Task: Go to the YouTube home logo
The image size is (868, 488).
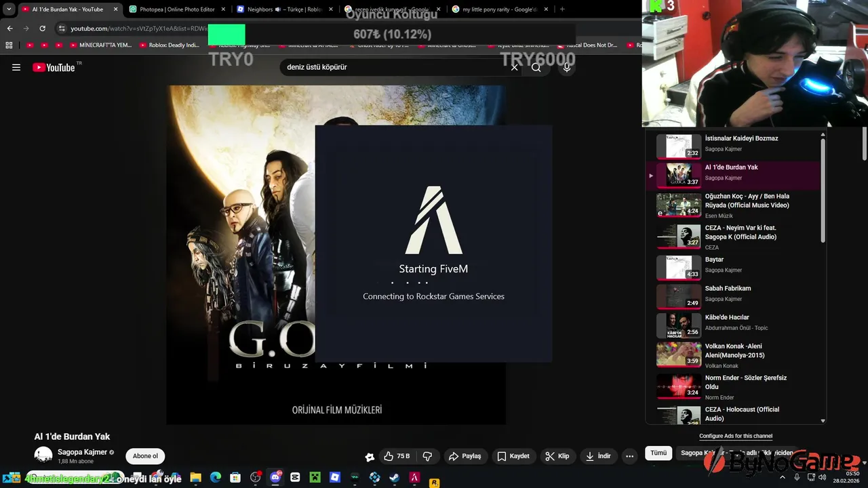Action: 54,67
